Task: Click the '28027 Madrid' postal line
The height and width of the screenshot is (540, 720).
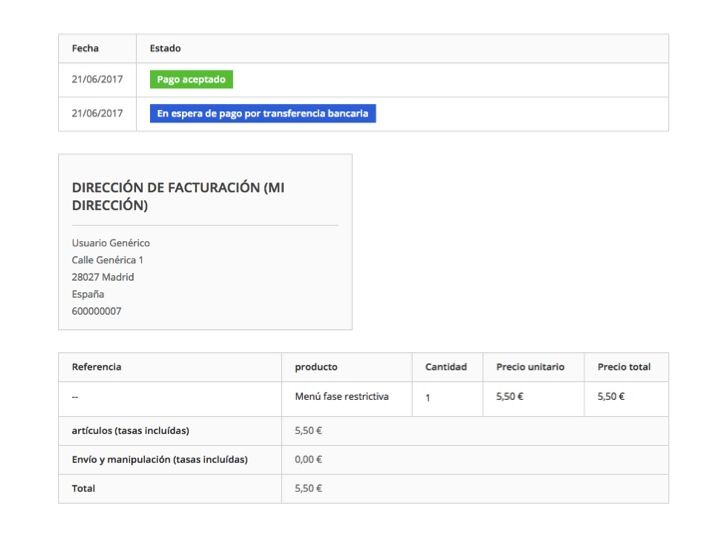Action: [103, 277]
